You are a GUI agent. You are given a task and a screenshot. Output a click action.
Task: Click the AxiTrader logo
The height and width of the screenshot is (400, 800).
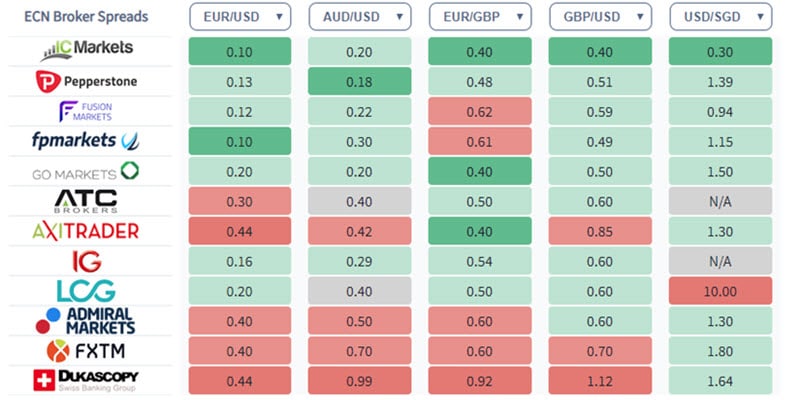click(87, 231)
